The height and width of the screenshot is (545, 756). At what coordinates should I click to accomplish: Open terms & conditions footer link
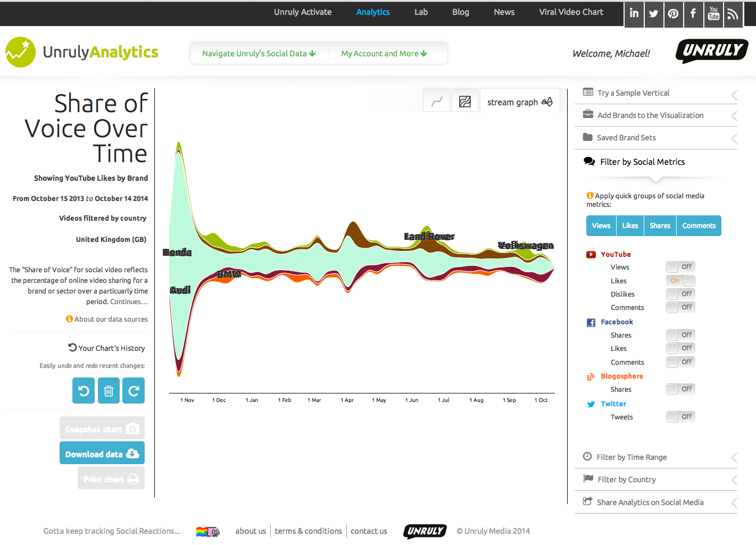click(308, 531)
